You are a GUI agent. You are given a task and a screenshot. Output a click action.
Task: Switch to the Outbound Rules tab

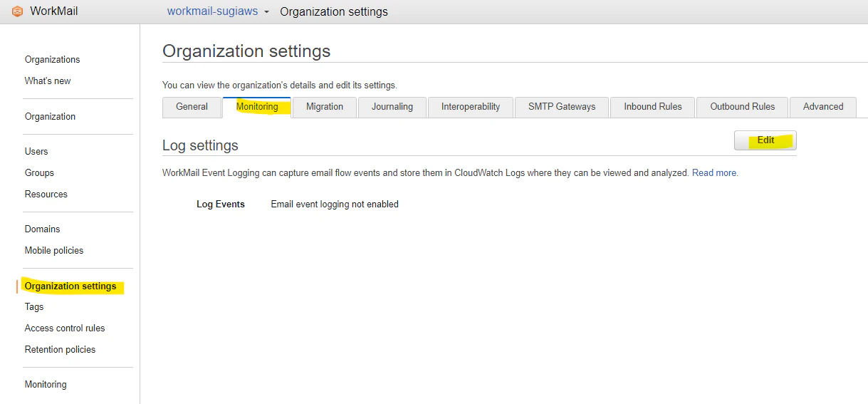click(742, 107)
